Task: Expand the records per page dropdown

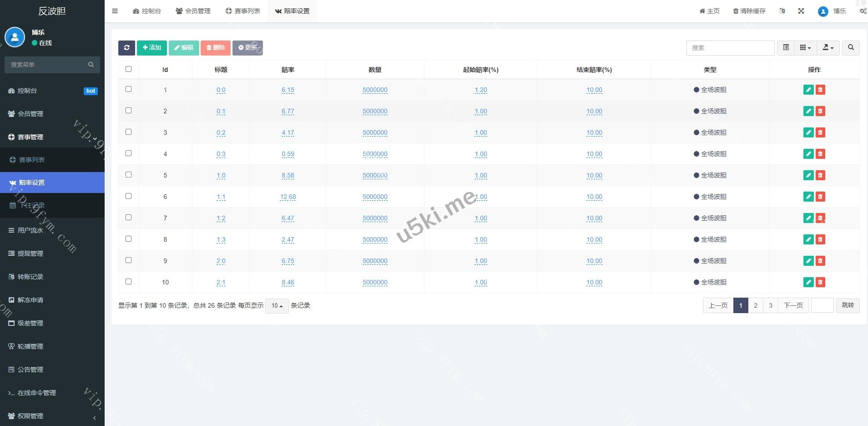Action: [x=277, y=306]
